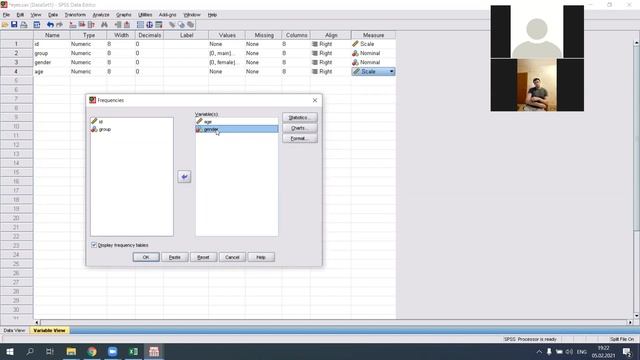Screen dimensions: 640x360
Task: Click the Save file toolbar icon
Action: point(14,25)
